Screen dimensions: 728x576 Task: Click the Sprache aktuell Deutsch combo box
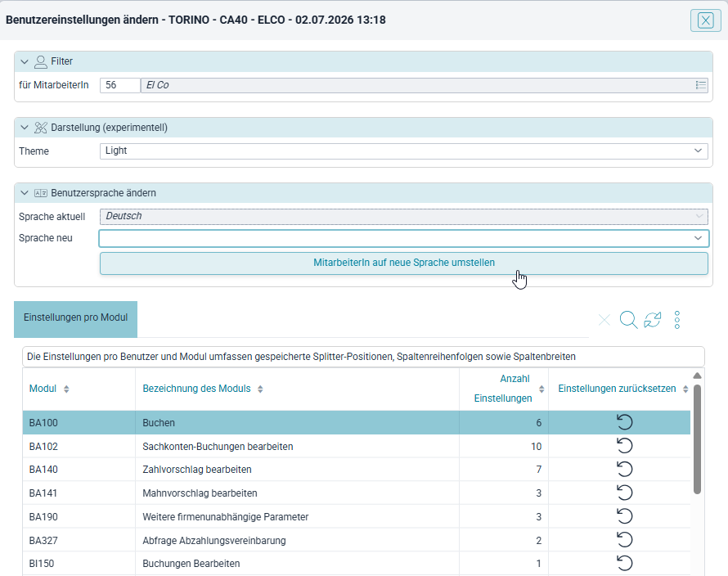(x=403, y=217)
